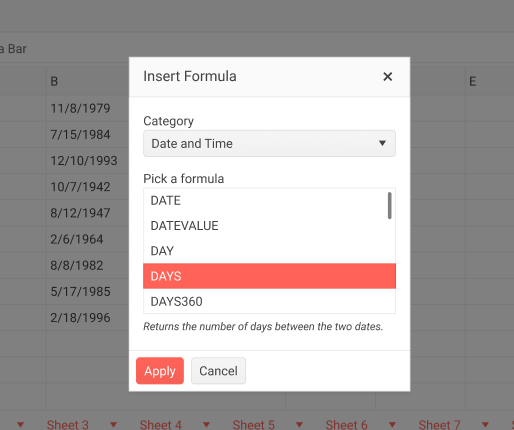Open the Category dropdown
Viewport: 514px width, 430px height.
(269, 144)
